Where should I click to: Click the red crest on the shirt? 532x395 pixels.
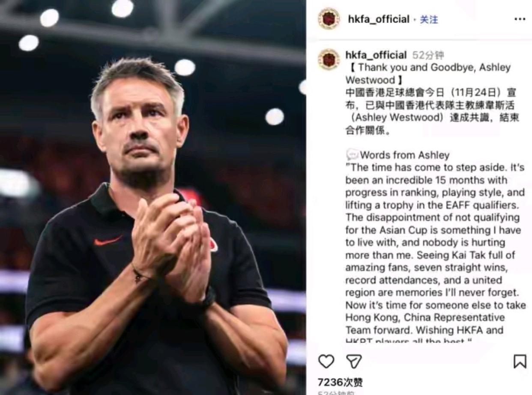pos(213,246)
